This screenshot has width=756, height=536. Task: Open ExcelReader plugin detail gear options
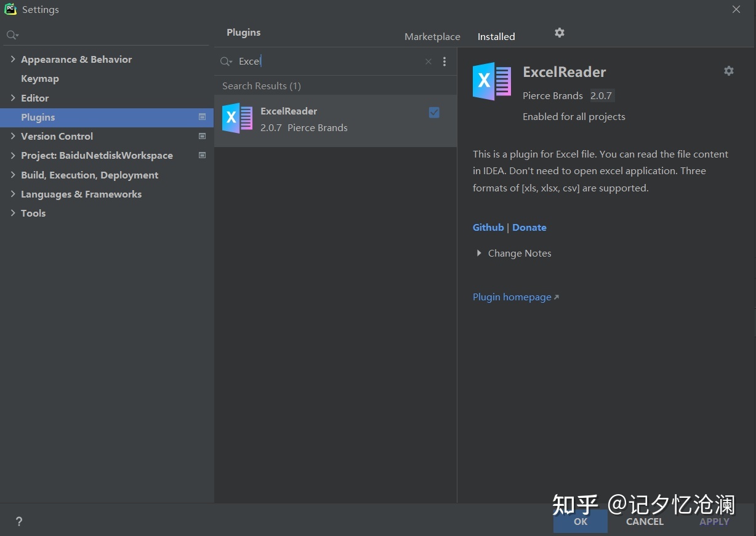[728, 71]
